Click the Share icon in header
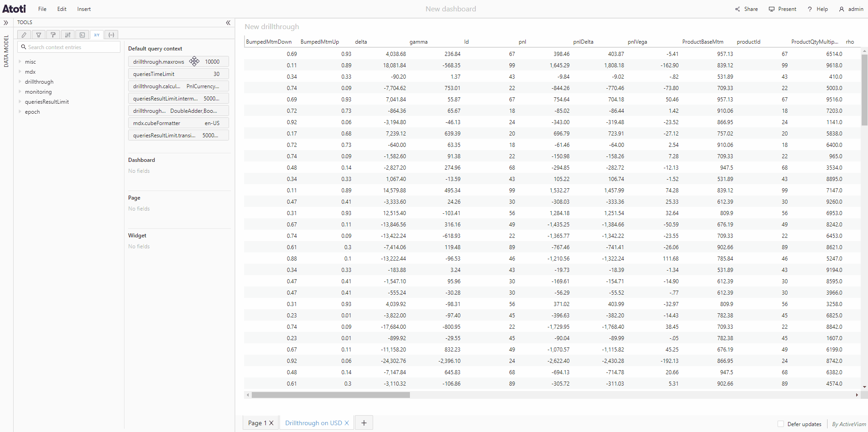 pos(738,9)
